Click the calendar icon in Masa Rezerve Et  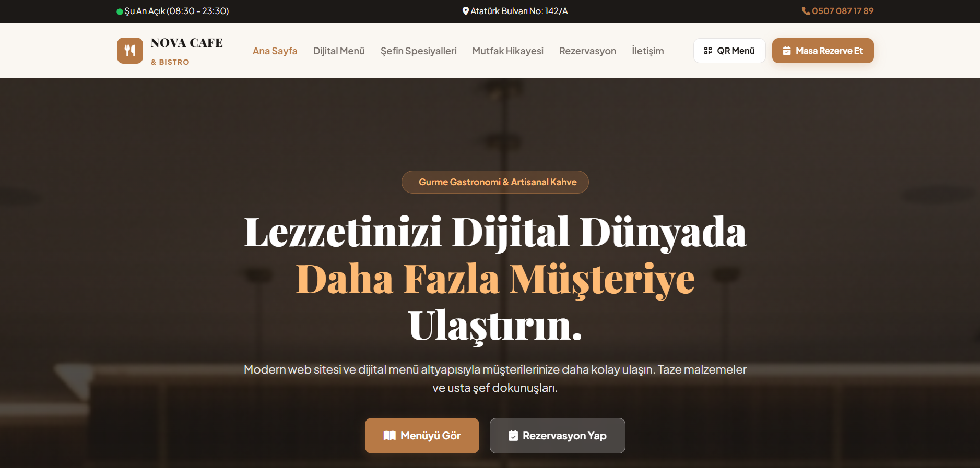(787, 51)
